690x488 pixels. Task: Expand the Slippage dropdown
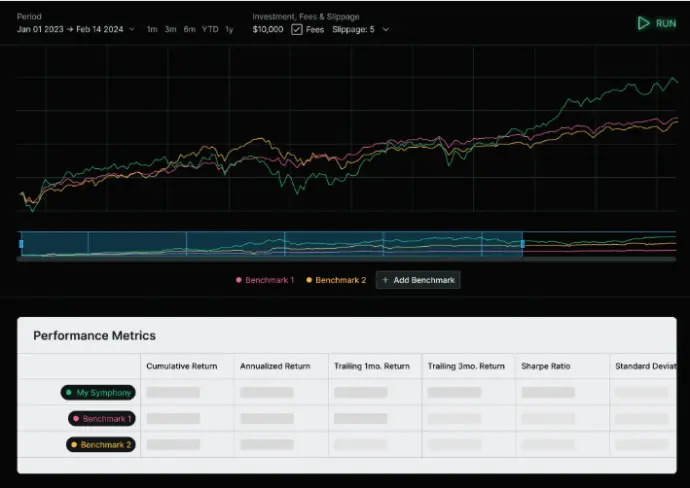coord(360,29)
